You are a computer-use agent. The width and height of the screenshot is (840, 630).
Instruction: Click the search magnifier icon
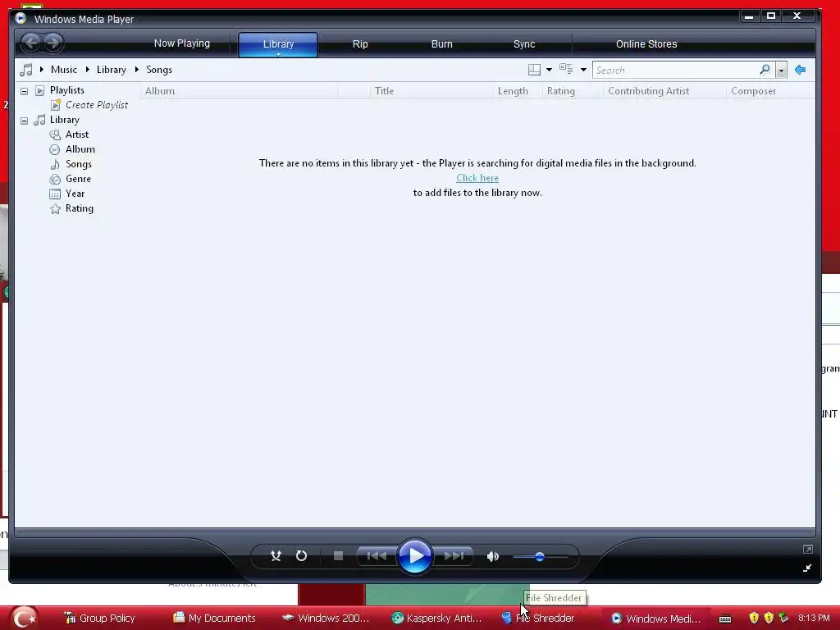pos(765,70)
